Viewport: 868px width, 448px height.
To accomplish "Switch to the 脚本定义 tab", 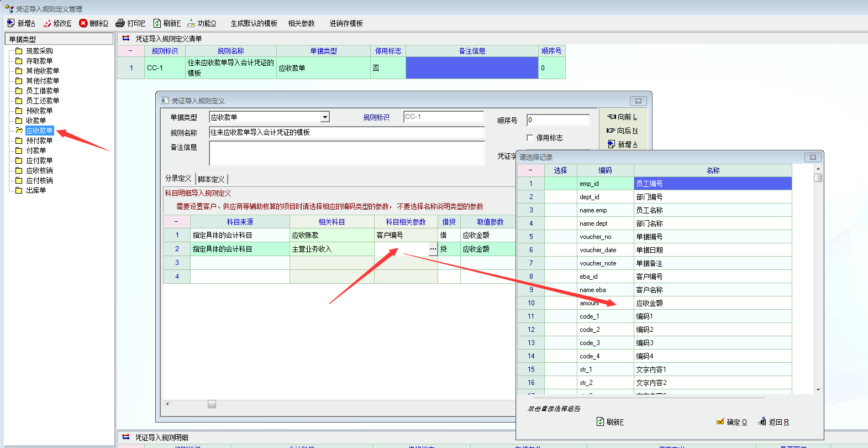I will (211, 179).
